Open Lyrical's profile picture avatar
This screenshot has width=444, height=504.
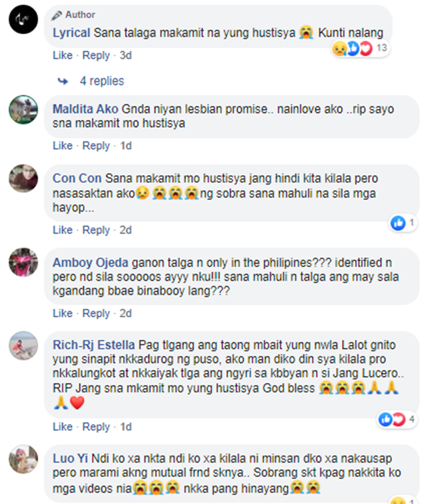23,20
